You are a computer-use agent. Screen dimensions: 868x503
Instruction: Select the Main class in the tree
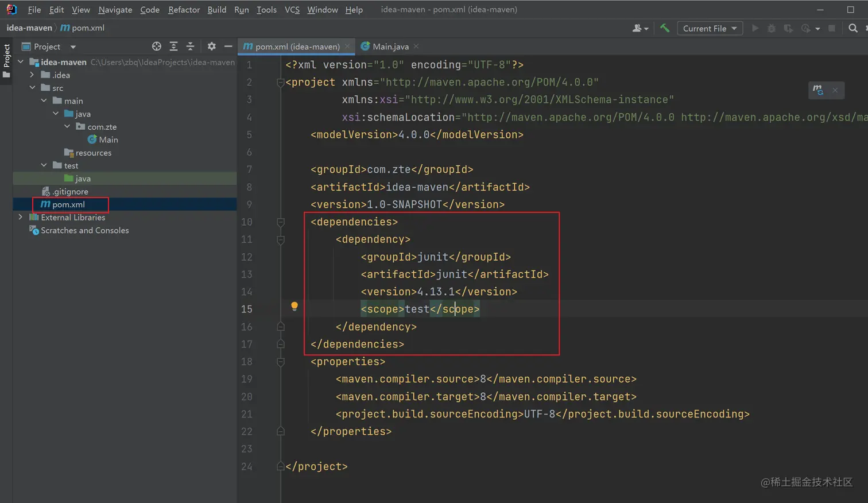tap(103, 140)
